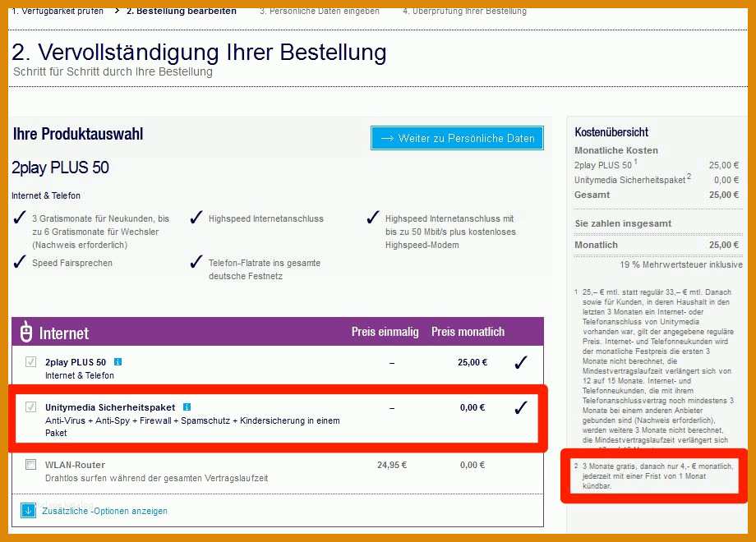Click the Anti-Virus + Anti-Spy + Firewall description
The image size is (756, 542).
[x=192, y=426]
